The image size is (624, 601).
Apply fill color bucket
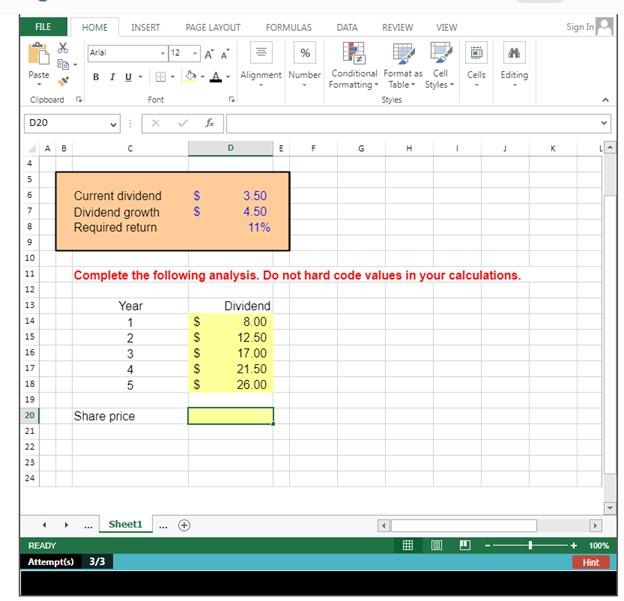pyautogui.click(x=191, y=76)
